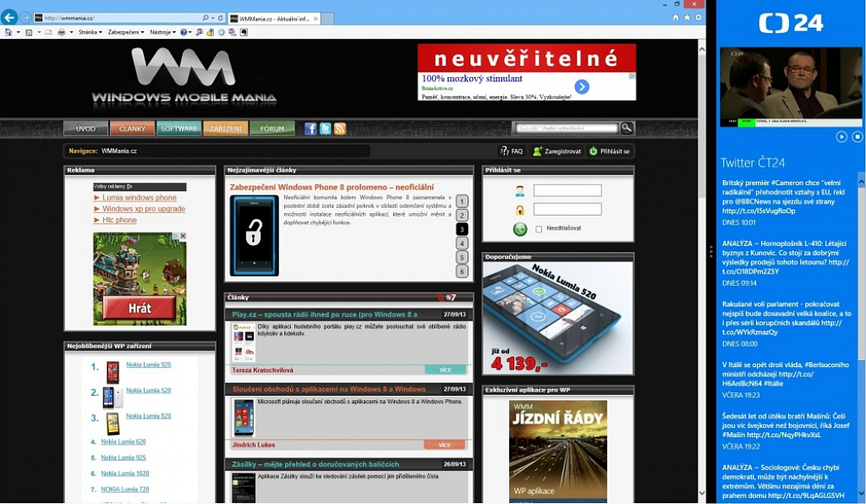Expand the feeds dropdown arrow
Viewport: 866px width, 504px height.
39,32
